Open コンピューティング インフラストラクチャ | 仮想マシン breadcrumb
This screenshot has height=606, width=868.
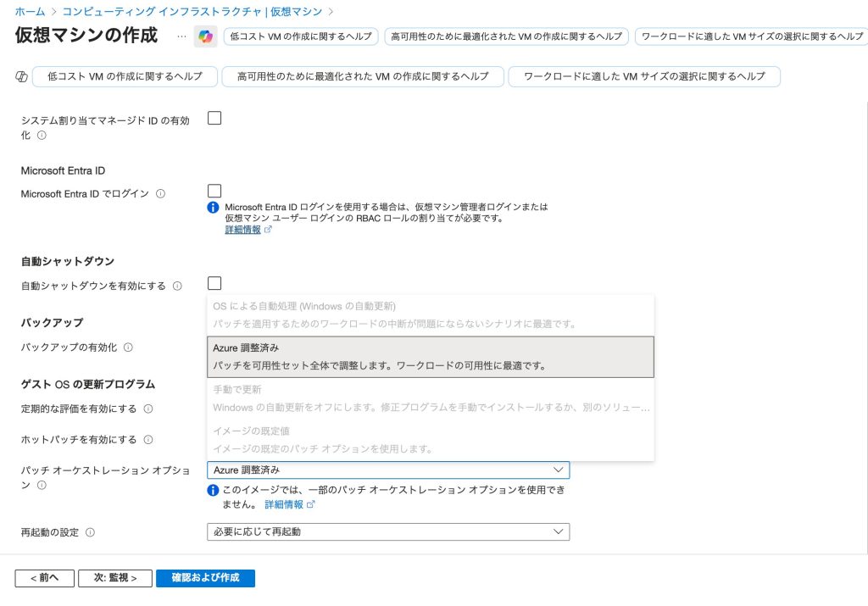click(x=192, y=12)
